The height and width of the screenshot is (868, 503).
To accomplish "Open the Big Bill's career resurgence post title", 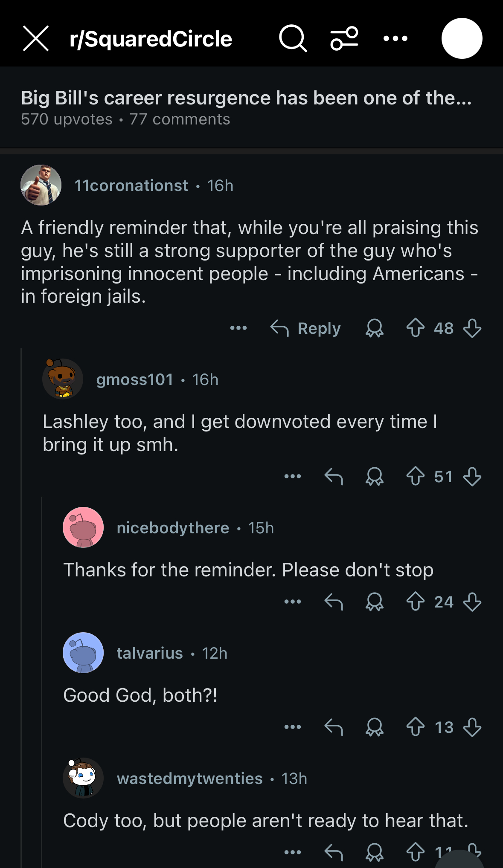I will pyautogui.click(x=246, y=98).
